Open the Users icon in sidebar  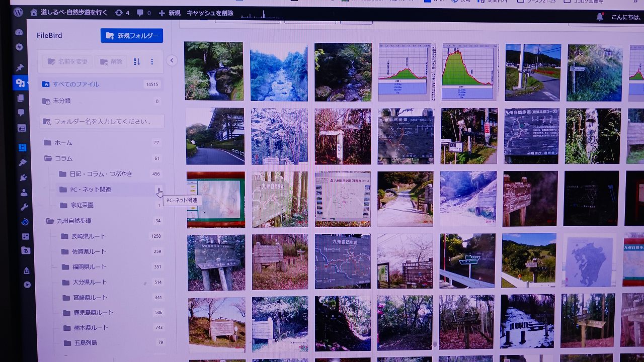coord(24,193)
